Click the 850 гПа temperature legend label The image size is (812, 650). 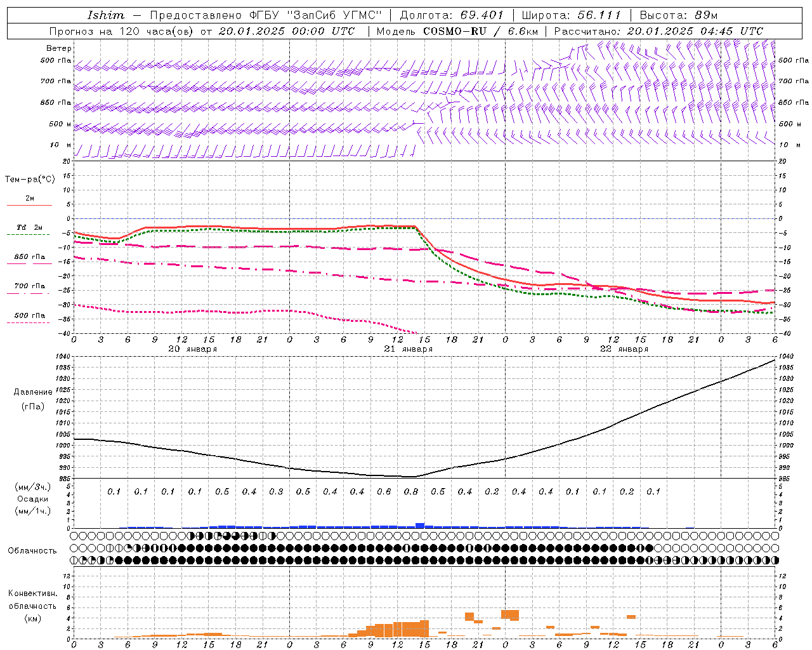[30, 256]
